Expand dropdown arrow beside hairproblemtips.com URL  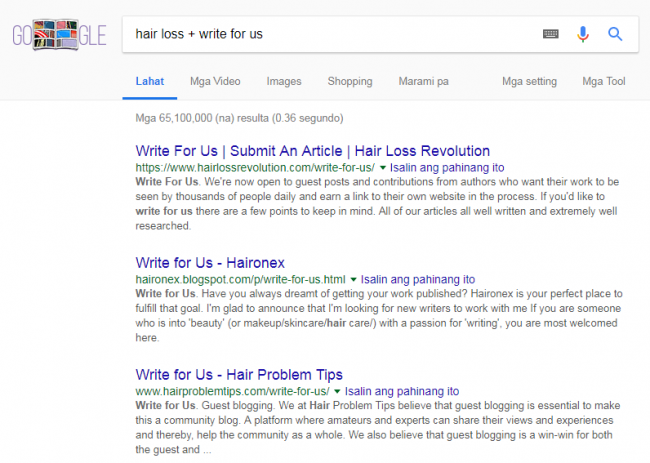pyautogui.click(x=338, y=391)
